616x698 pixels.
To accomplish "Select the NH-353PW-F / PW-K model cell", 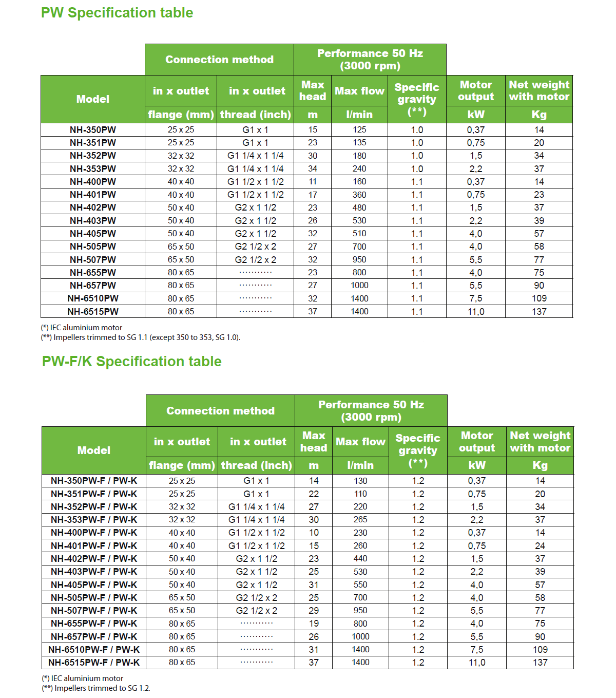I will tap(94, 520).
